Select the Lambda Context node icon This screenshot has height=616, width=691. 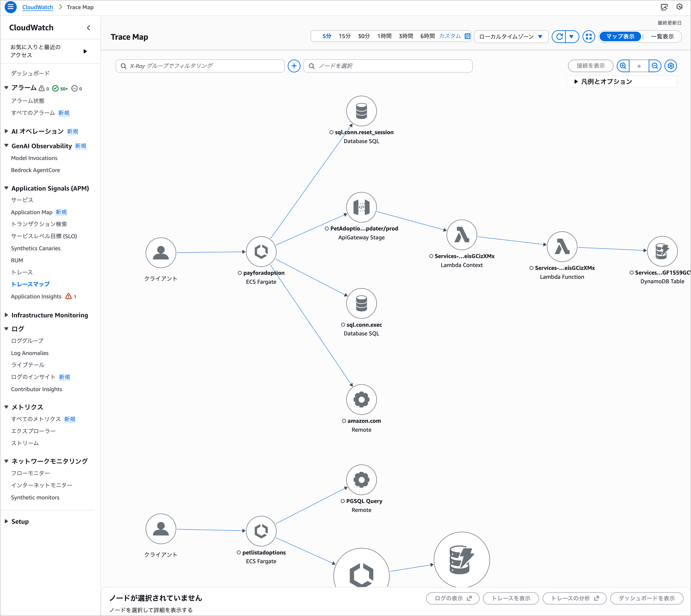click(x=461, y=235)
